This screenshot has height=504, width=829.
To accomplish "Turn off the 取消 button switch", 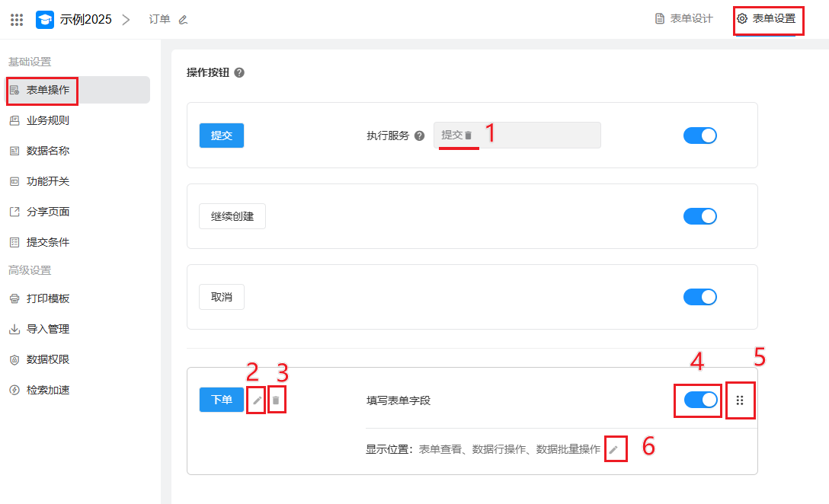I will tap(700, 297).
